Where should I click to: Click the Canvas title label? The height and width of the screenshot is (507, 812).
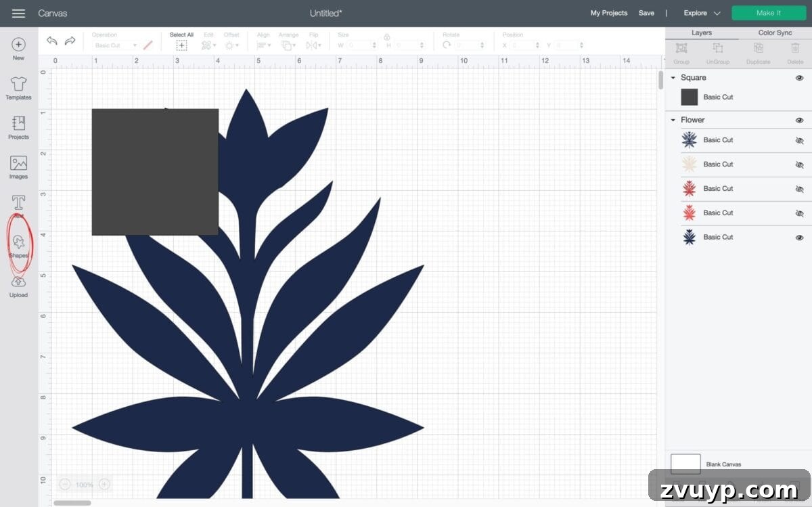click(x=53, y=13)
